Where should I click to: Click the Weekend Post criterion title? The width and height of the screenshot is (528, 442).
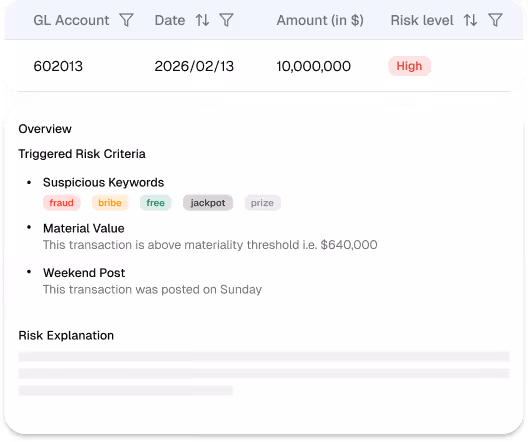coord(84,273)
